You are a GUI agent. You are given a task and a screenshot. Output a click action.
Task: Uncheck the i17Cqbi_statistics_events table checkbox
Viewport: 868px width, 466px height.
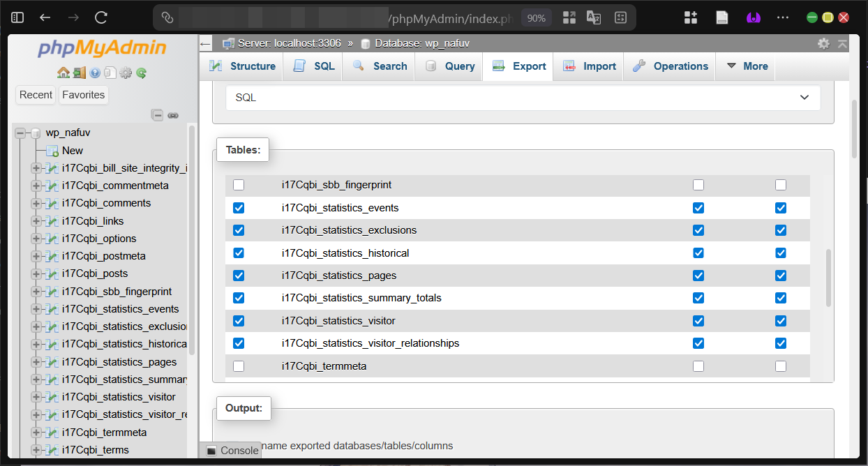[x=239, y=207]
